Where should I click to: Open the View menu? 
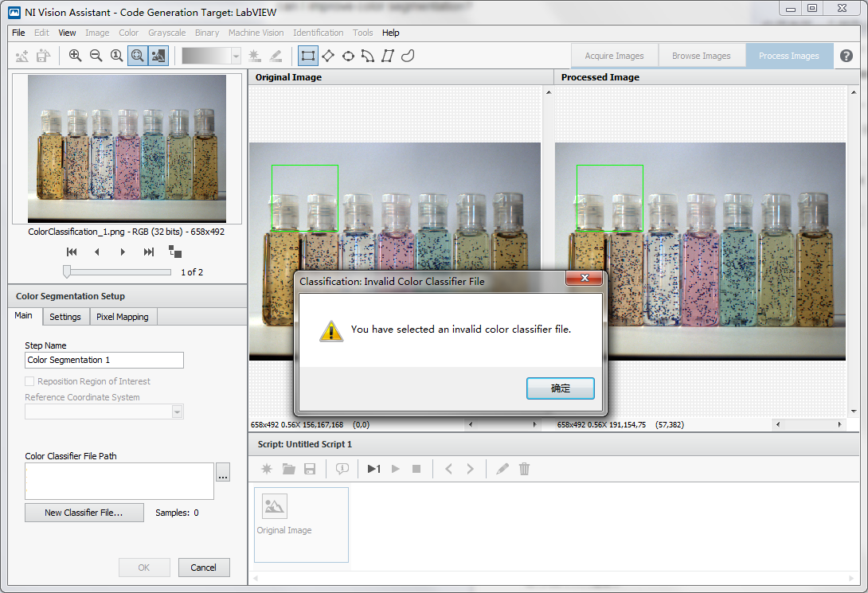tap(67, 33)
